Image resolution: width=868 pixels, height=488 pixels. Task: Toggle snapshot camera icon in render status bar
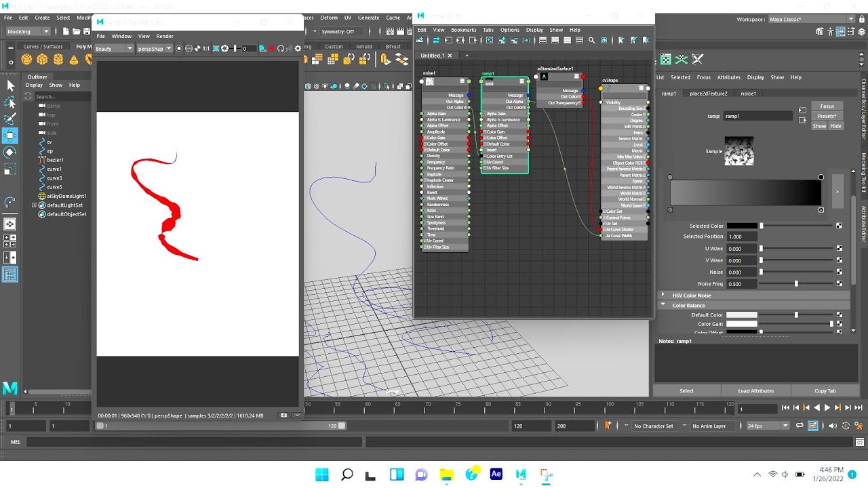point(284,415)
